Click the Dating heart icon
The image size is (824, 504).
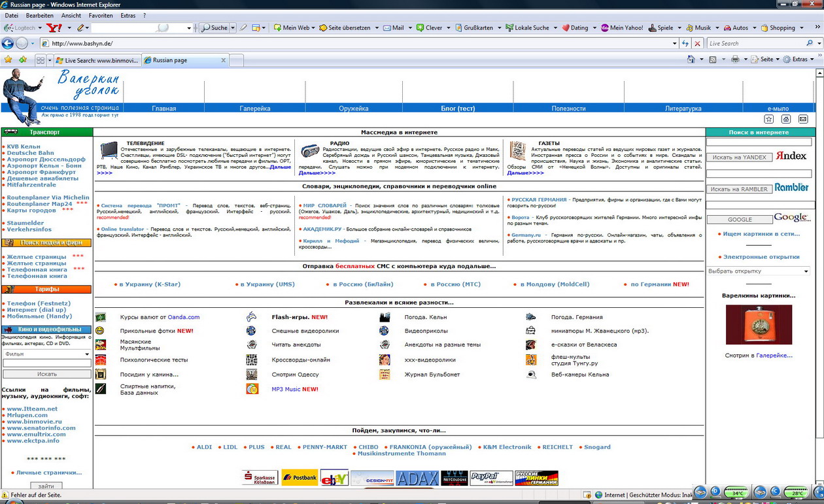(566, 28)
